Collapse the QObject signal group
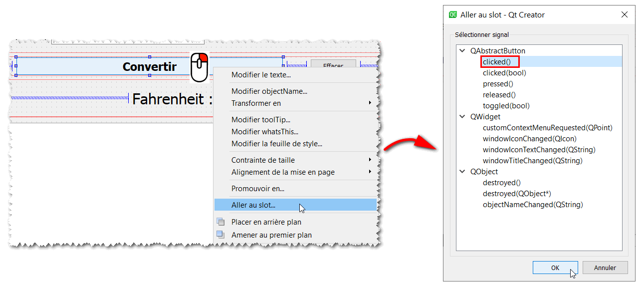 click(x=462, y=172)
